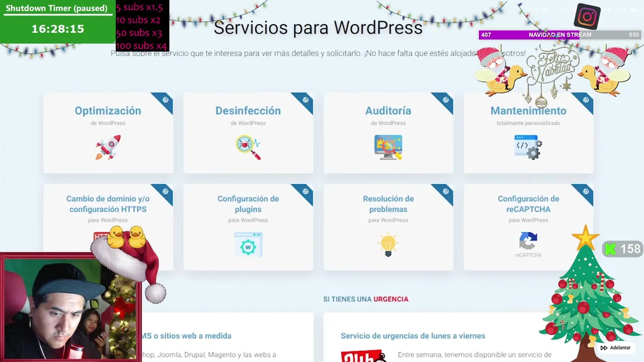Viewport: 644px width, 362px height.
Task: Click the goal target 650 on the progress bar
Action: (634, 35)
